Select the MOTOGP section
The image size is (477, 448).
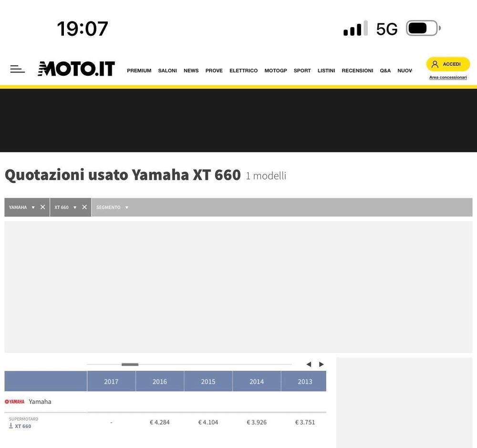pos(276,71)
